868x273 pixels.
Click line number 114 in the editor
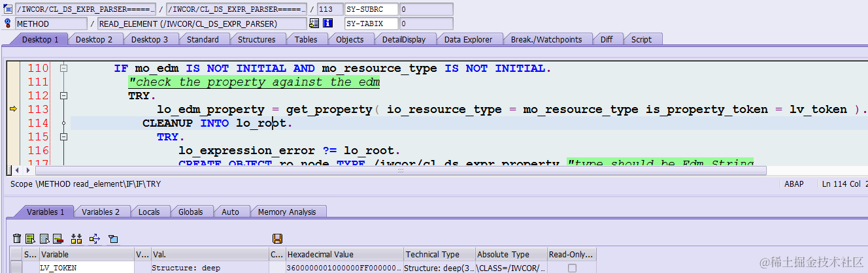coord(38,123)
